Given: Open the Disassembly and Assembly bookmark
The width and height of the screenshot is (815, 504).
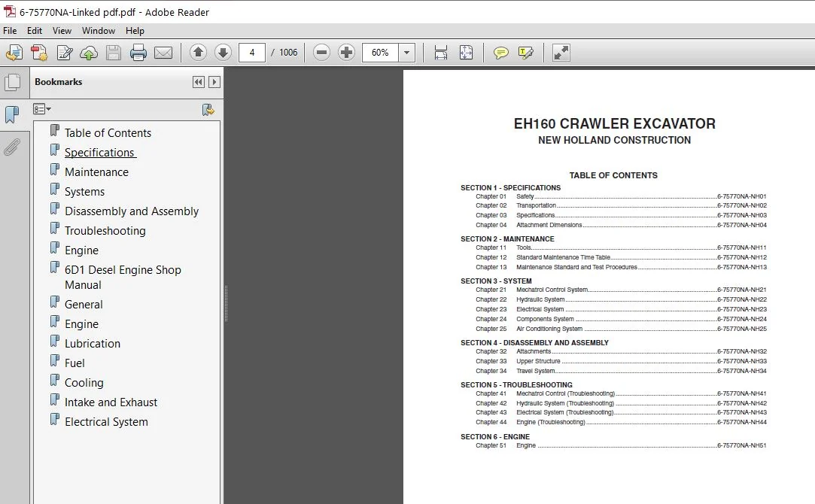Looking at the screenshot, I should tap(132, 211).
